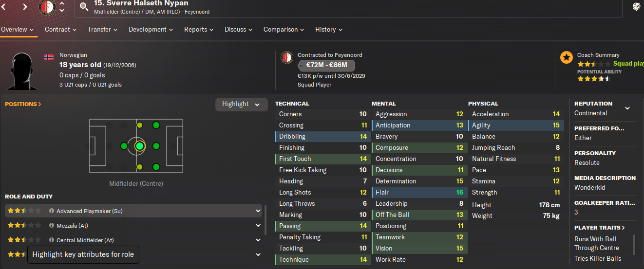
Task: Click the Feyenoord badge beside contract details
Action: (x=287, y=57)
